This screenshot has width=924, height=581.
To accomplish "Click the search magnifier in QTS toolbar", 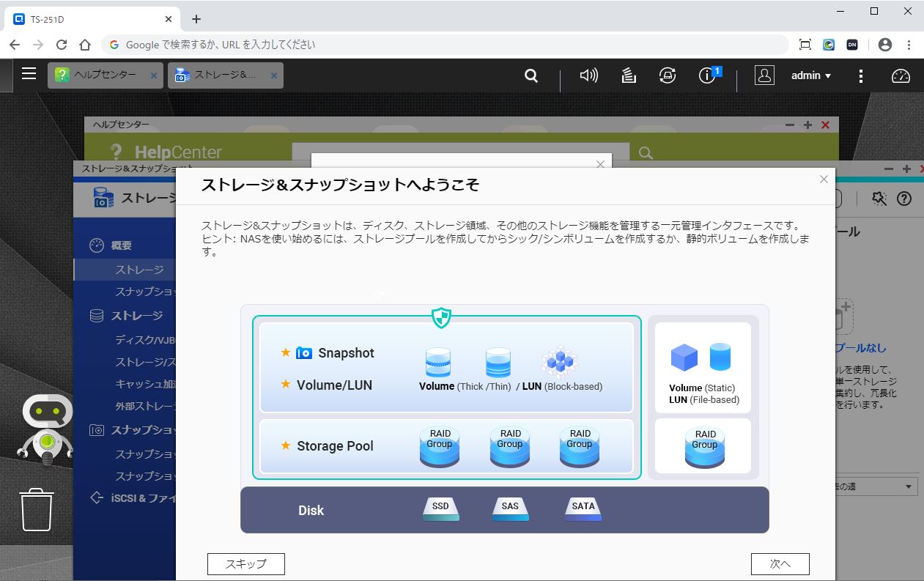I will point(531,75).
